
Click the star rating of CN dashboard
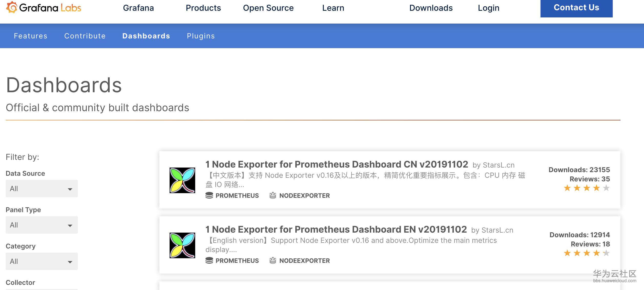[586, 188]
